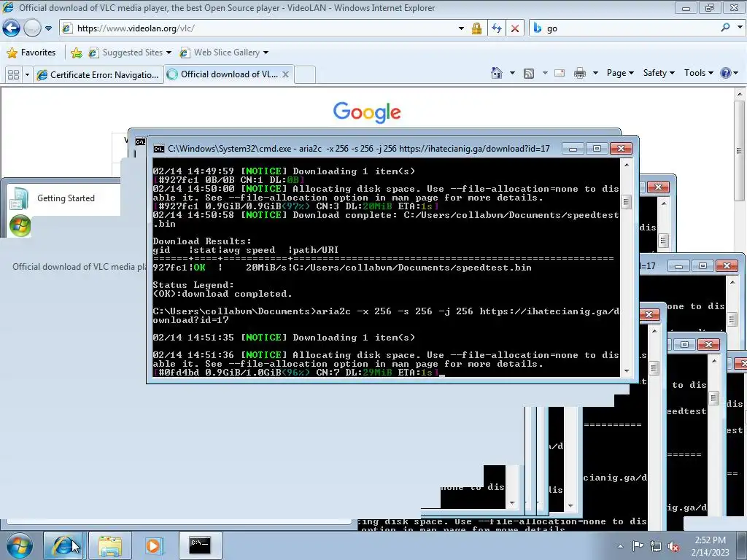Click the Print icon

[579, 73]
